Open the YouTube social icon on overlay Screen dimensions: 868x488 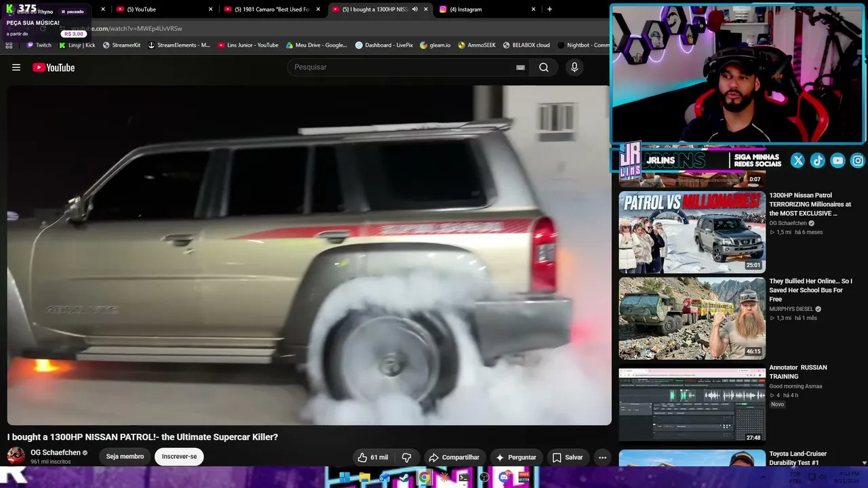tap(838, 161)
